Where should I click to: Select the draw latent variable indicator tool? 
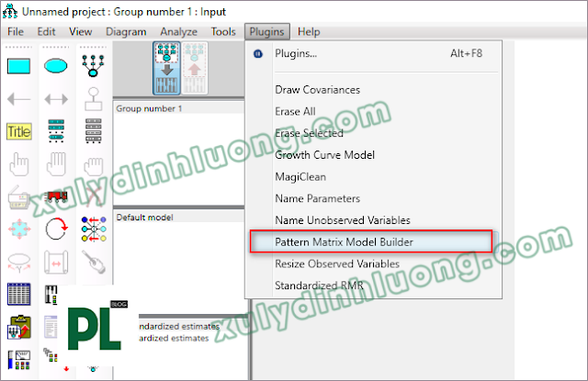coord(91,66)
